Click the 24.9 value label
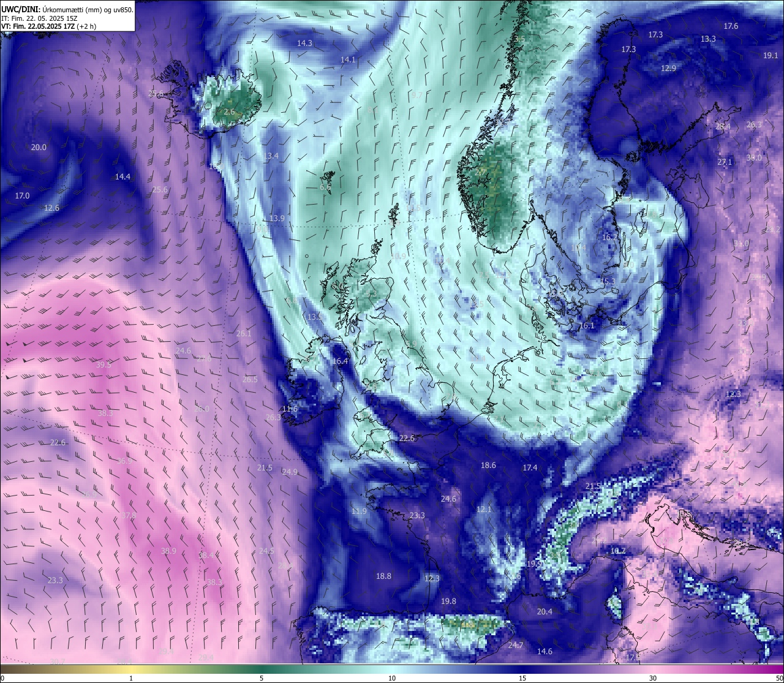This screenshot has width=784, height=683. [290, 472]
